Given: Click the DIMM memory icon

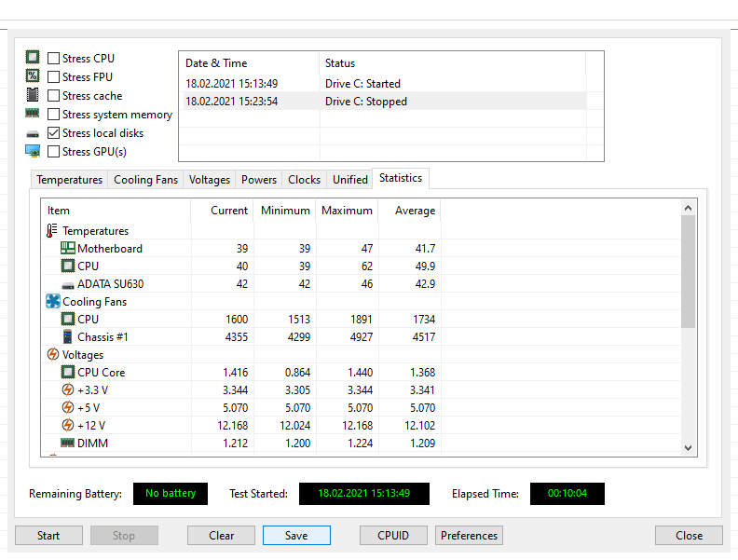Looking at the screenshot, I should (68, 443).
